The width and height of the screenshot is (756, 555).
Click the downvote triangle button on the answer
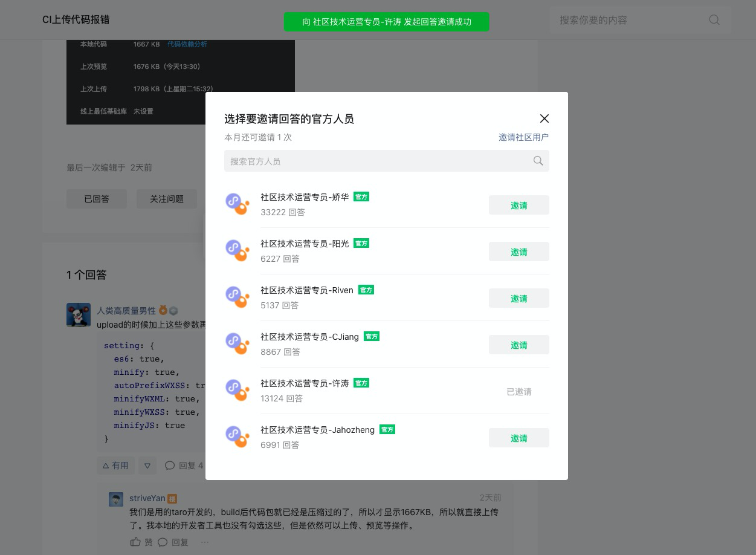[x=147, y=466]
